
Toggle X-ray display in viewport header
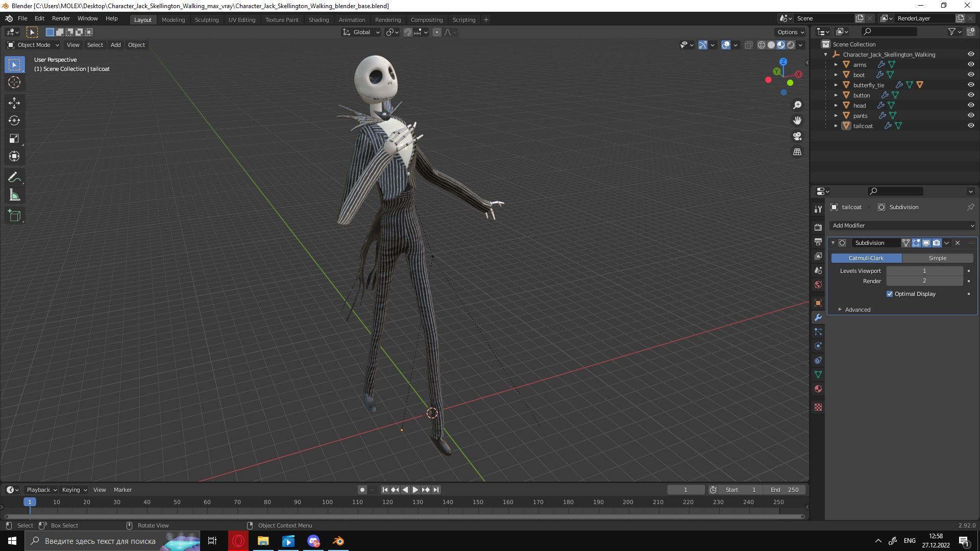(748, 45)
